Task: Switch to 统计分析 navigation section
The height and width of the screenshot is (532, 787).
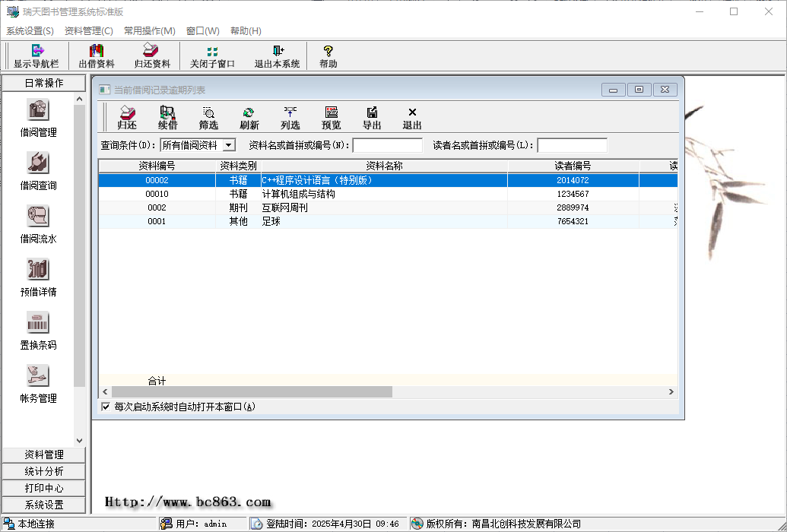Action: [44, 471]
